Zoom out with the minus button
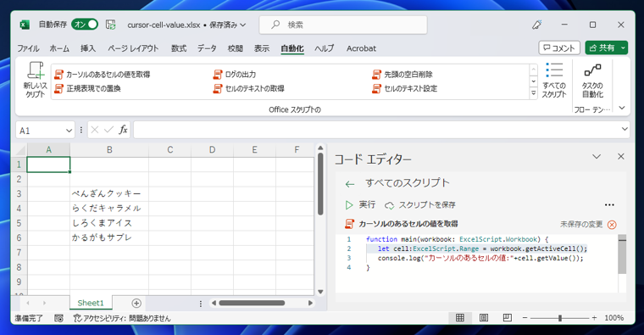Viewport: 644px width, 335px height. [x=525, y=318]
